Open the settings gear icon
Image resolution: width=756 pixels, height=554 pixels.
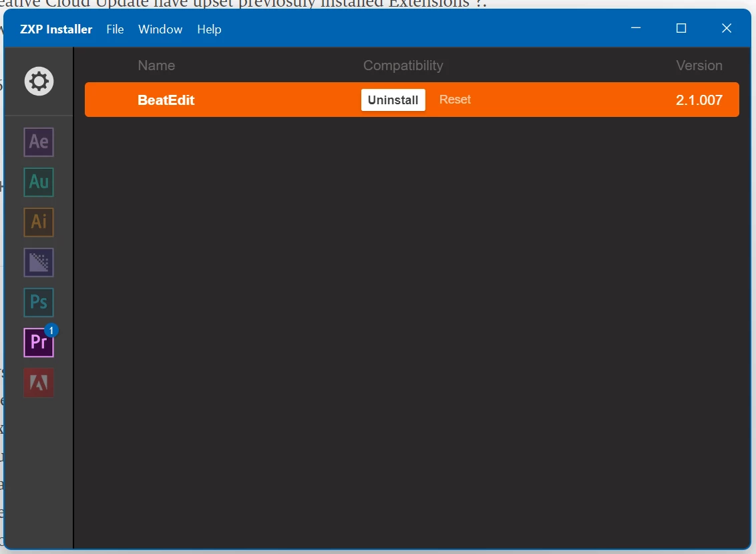click(39, 81)
